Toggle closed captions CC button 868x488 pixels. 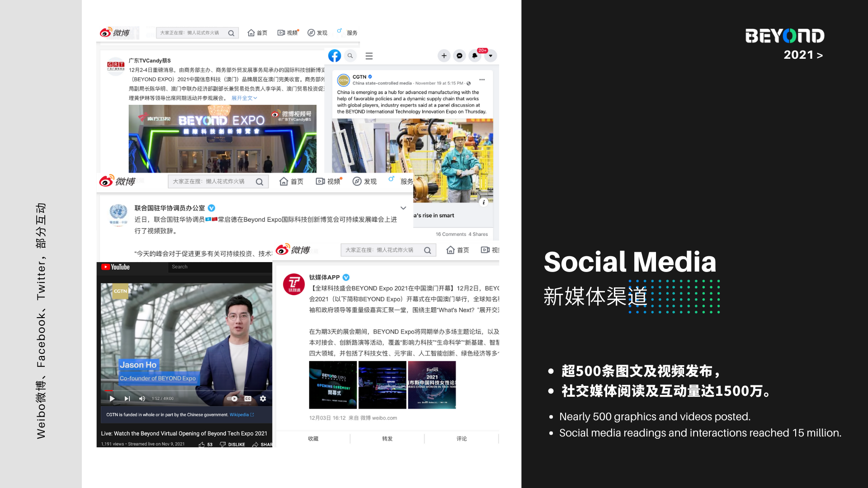tap(248, 399)
